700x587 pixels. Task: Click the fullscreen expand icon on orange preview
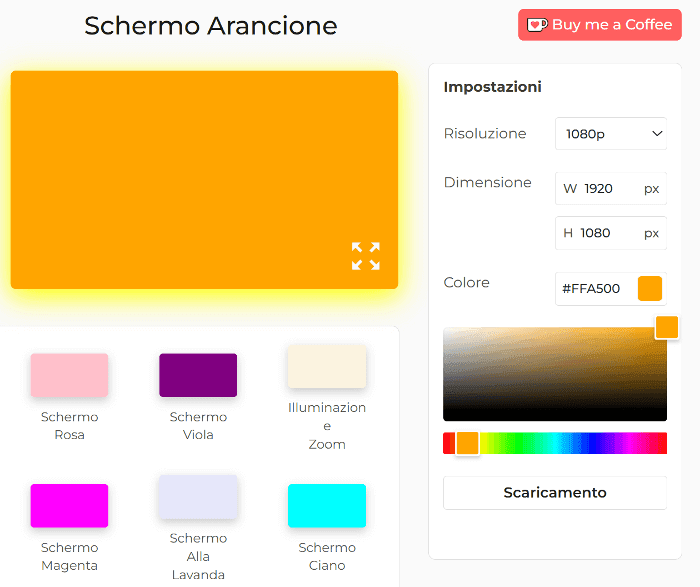coord(365,256)
